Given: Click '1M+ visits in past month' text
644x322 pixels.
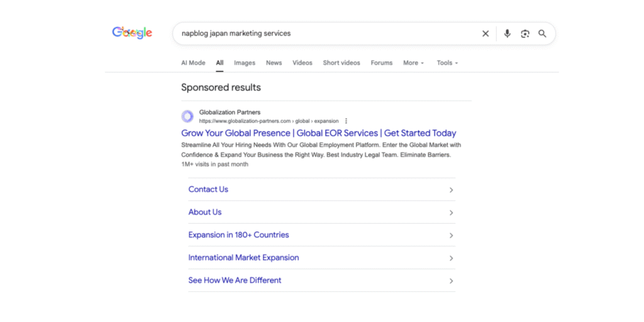Looking at the screenshot, I should coord(215,164).
